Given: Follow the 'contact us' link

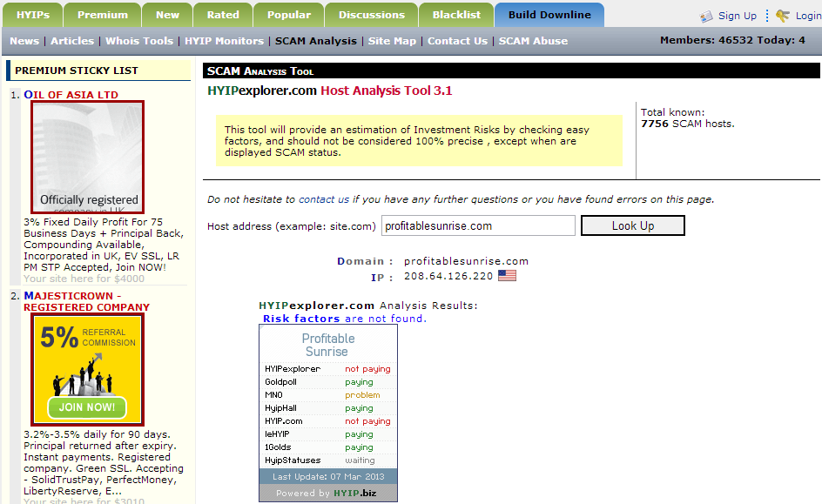Looking at the screenshot, I should click(x=323, y=199).
